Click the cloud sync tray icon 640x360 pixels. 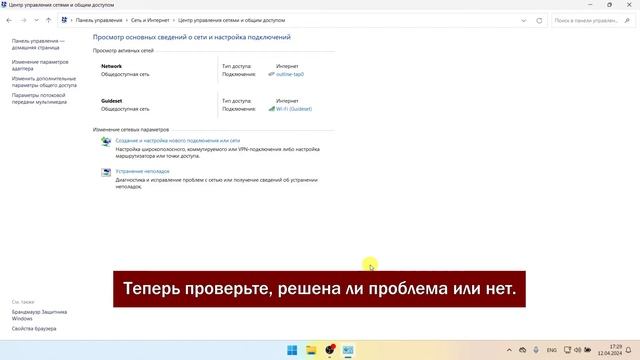522,350
